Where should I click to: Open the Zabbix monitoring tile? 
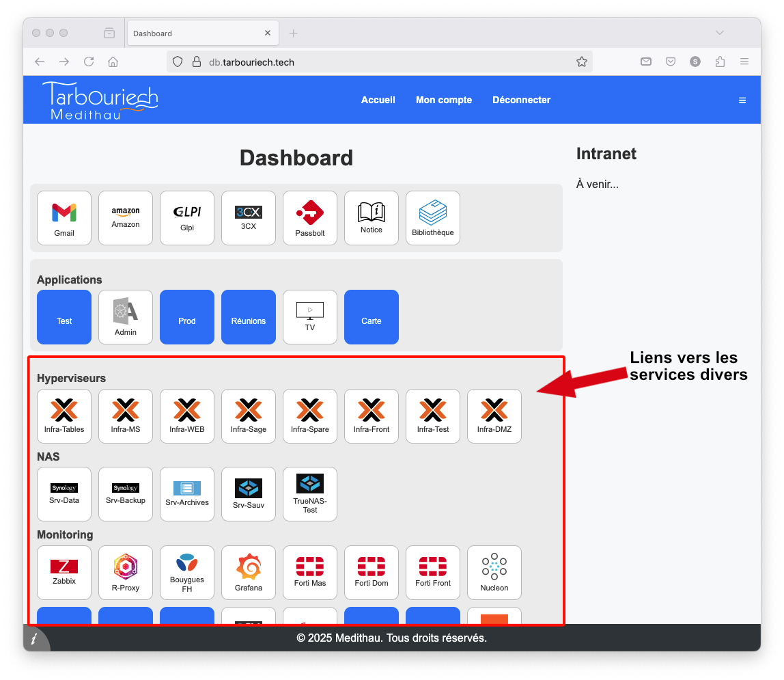point(64,572)
